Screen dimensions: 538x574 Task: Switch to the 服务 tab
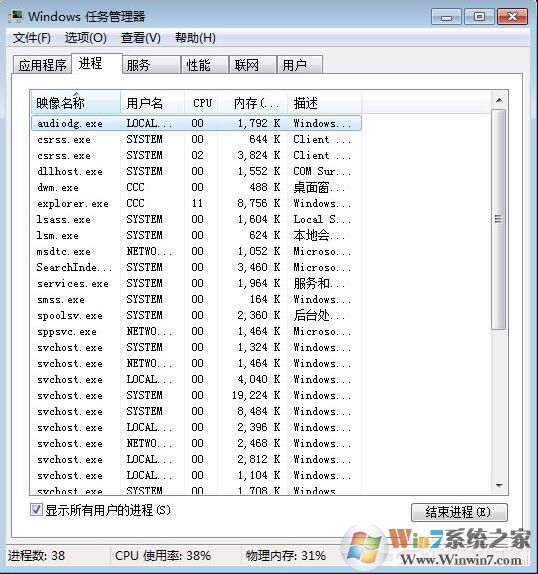(x=152, y=65)
